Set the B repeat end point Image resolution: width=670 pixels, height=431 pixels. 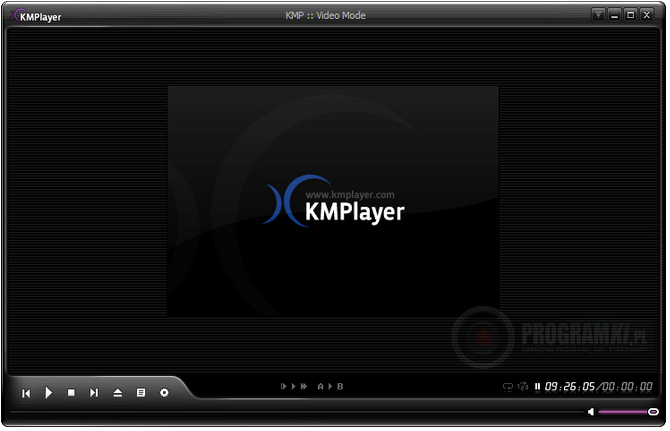tap(340, 387)
